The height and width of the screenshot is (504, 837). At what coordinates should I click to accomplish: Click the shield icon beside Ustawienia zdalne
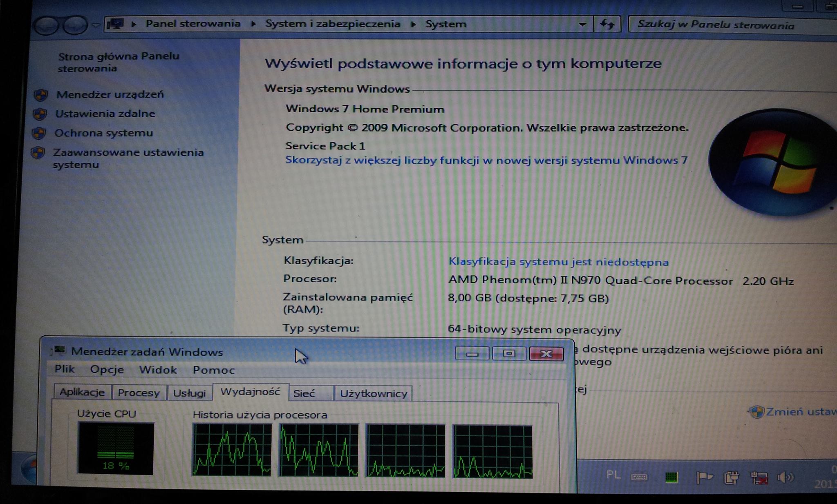(40, 114)
